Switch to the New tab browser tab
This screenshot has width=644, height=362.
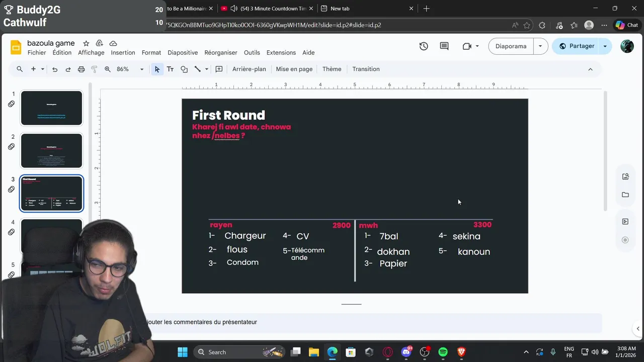[367, 9]
